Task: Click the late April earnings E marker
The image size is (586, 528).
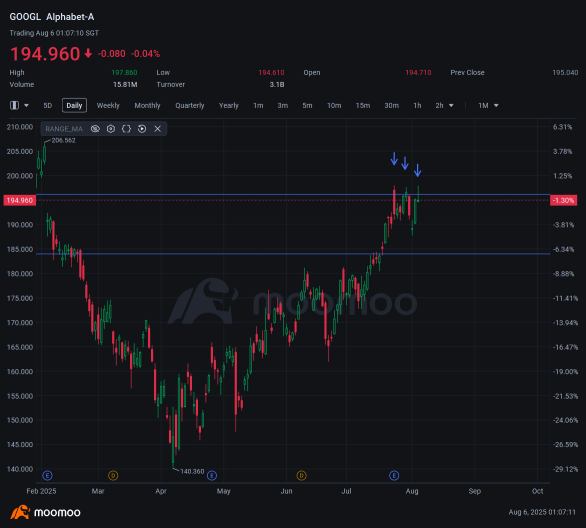Action: (212, 476)
